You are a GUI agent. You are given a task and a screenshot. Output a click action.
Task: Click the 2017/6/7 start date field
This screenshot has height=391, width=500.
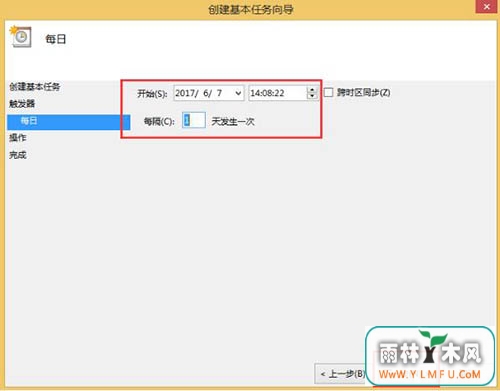(209, 93)
